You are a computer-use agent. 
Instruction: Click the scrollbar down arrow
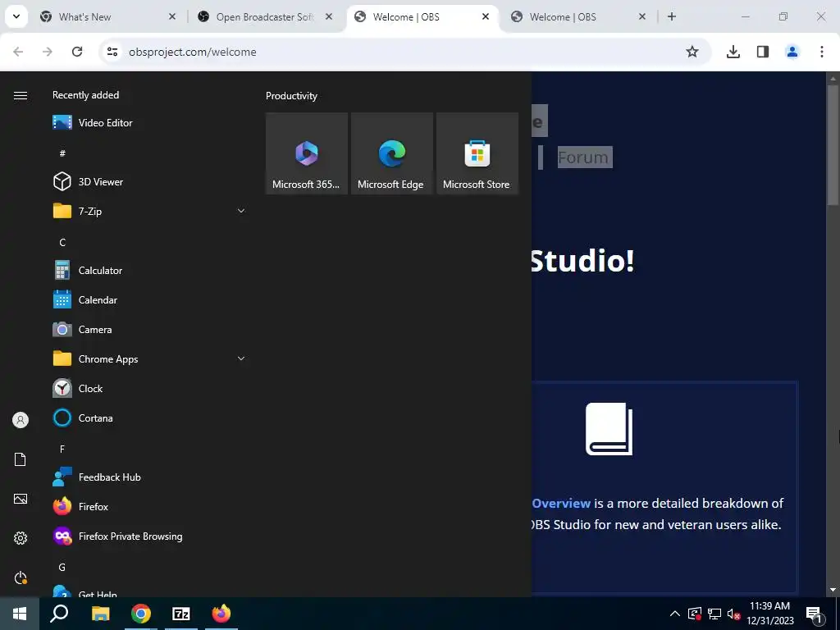(x=833, y=590)
